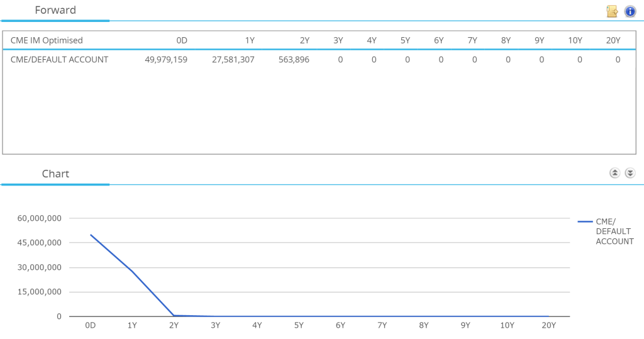Click the 1Y label on the chart x-axis
Image resolution: width=644 pixels, height=339 pixels.
(x=132, y=325)
